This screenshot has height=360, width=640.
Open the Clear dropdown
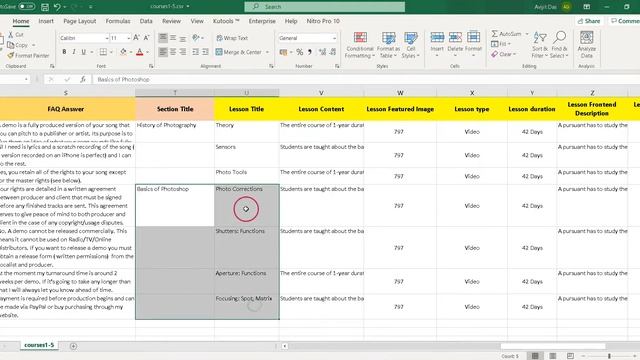(504, 54)
